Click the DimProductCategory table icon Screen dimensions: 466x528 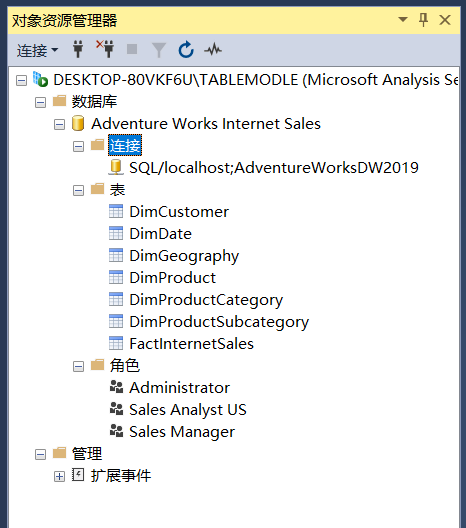point(116,299)
